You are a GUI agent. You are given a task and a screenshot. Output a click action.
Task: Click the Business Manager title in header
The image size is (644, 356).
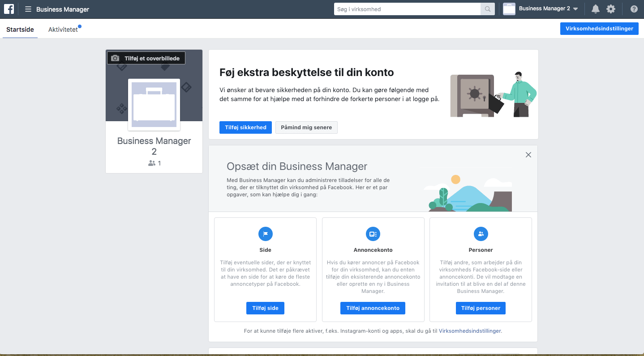pos(63,9)
